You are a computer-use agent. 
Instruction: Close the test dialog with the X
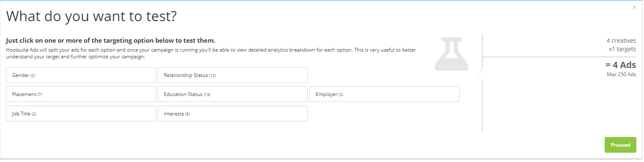point(634,8)
